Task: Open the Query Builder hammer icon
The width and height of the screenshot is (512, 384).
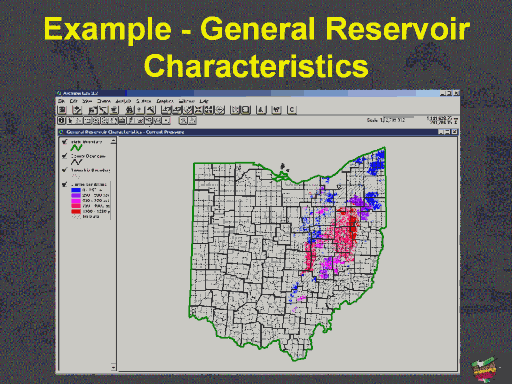Action: click(151, 110)
